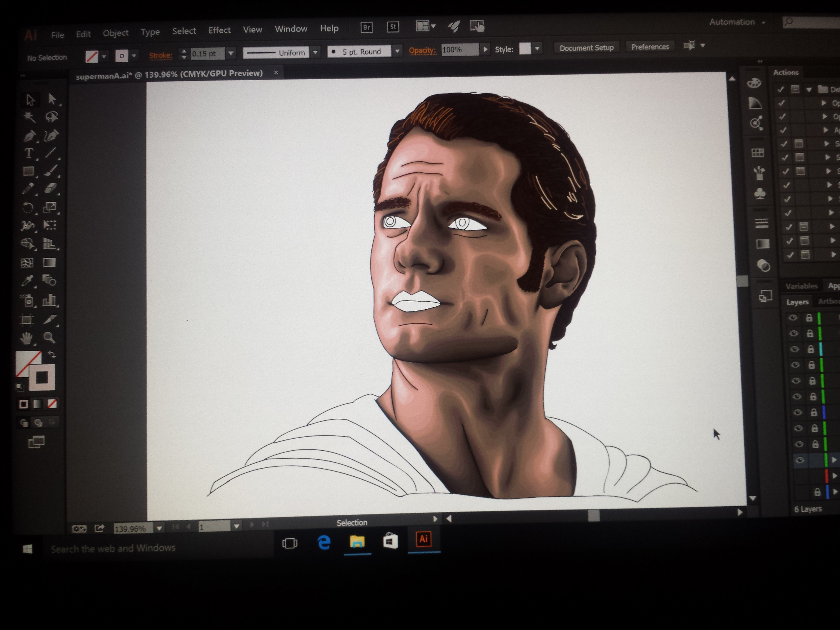Open the File menu
Viewport: 840px width, 630px height.
58,35
